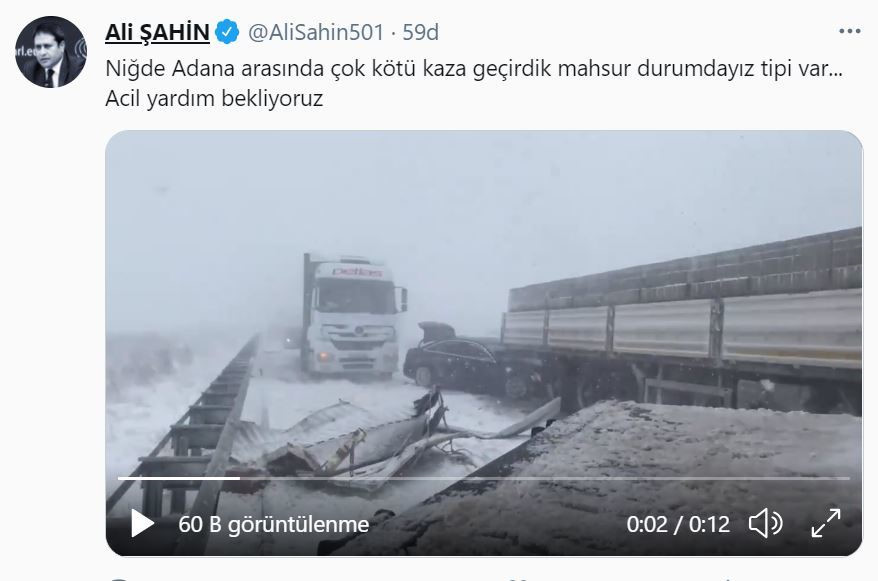The height and width of the screenshot is (581, 878).
Task: Select the tweet text about Niğde Adana
Action: 474,68
